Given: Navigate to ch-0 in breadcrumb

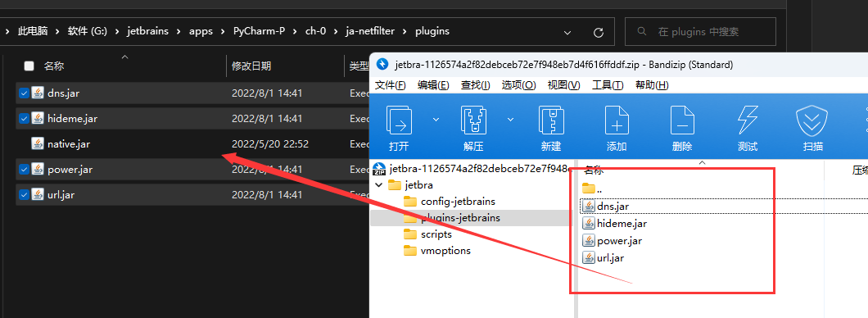Looking at the screenshot, I should coord(315,32).
